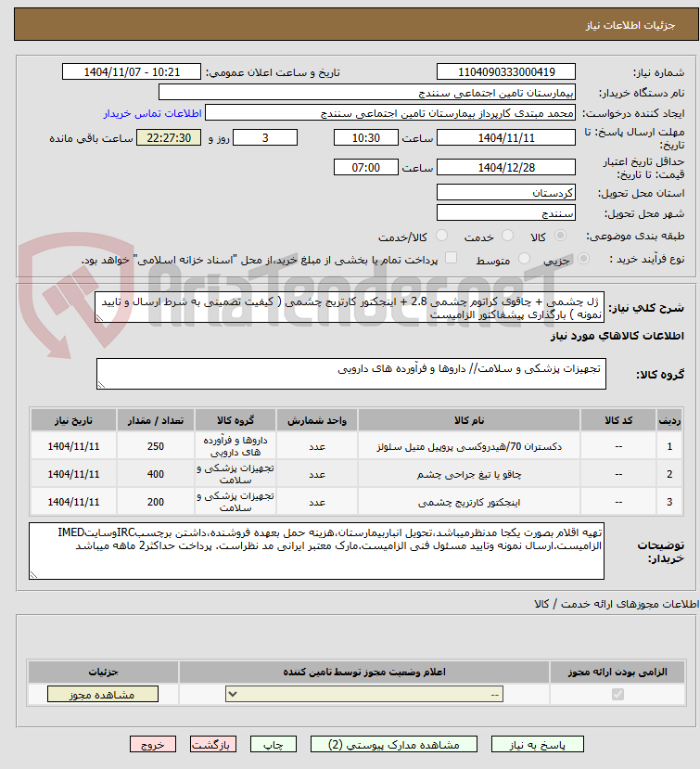
Task: Click the quantity 200 cell
Action: tap(156, 502)
